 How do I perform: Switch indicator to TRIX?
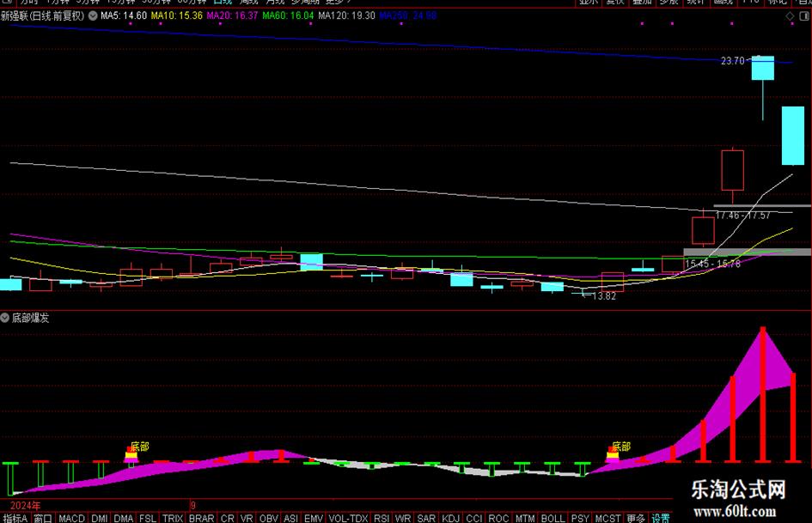pyautogui.click(x=173, y=518)
